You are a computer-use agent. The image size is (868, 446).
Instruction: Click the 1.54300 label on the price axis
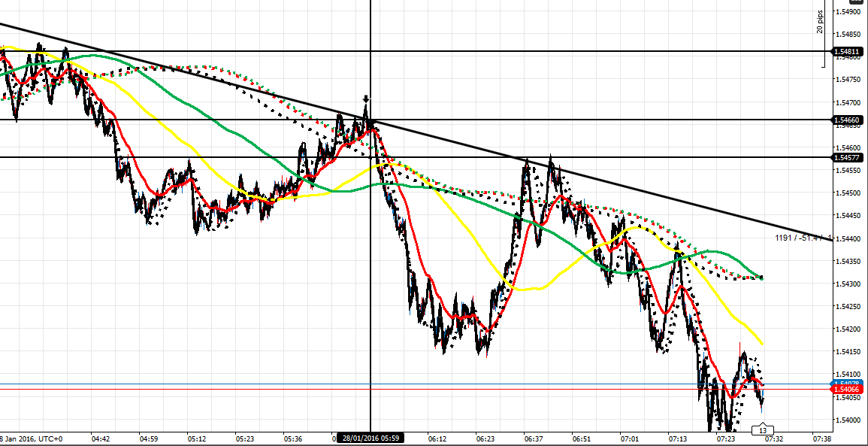pos(851,284)
